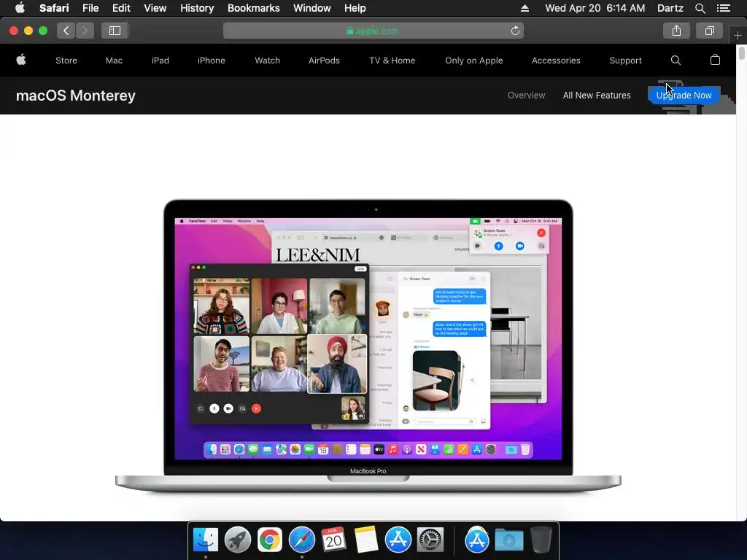The height and width of the screenshot is (560, 747).
Task: Open System Preferences gear in Dock
Action: pos(430,540)
